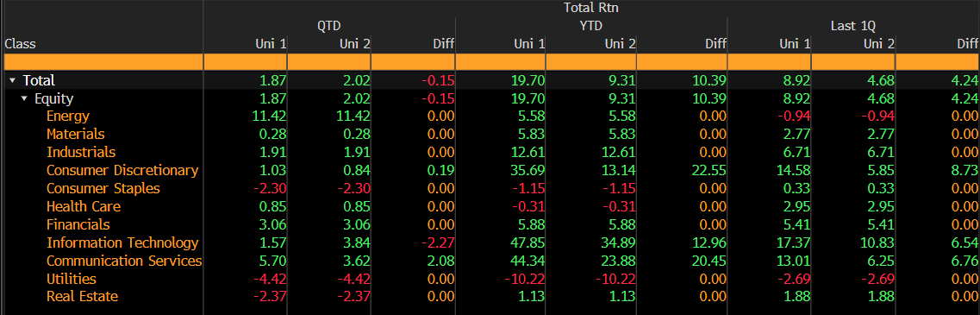
Task: Click orange filter field under Class
Action: (x=103, y=62)
